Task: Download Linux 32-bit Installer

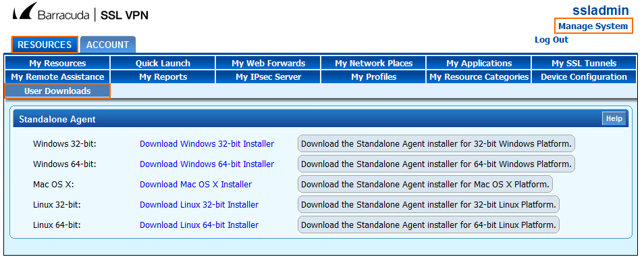Action: click(x=199, y=204)
